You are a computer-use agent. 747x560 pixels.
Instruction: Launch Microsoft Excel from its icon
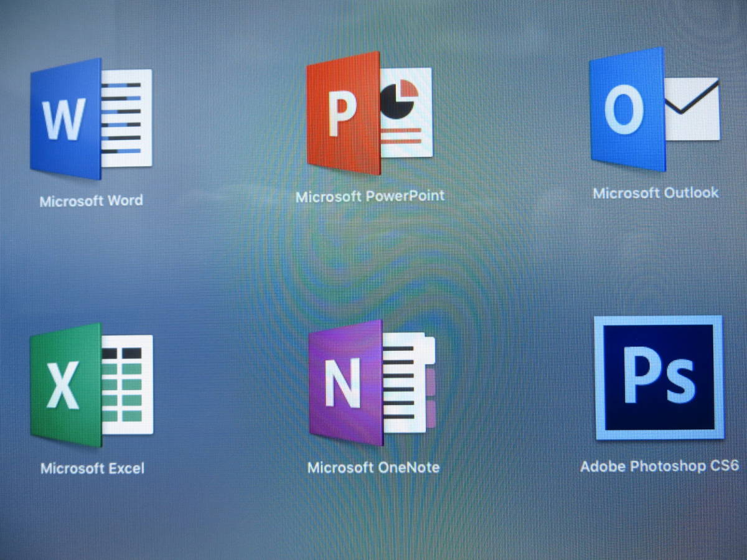(90, 385)
